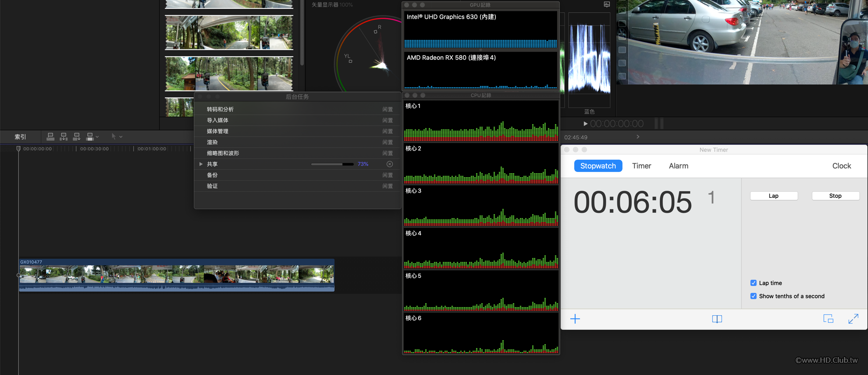This screenshot has width=868, height=375.
Task: Click the append clip to storyline icon
Action: pyautogui.click(x=77, y=137)
